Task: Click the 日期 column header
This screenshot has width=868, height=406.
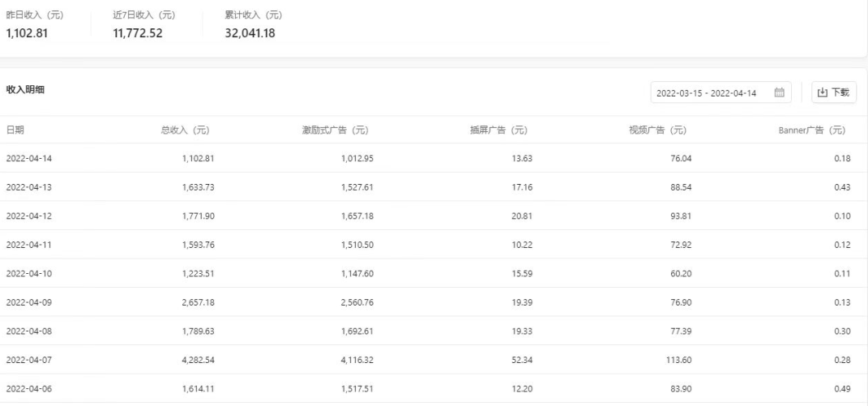Action: pyautogui.click(x=15, y=130)
